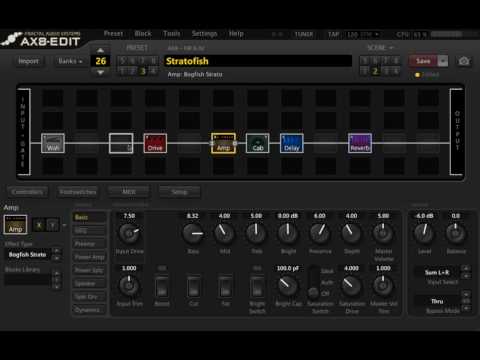Select scene 2 in the SCENE grid
This screenshot has height=360, width=480.
(x=375, y=71)
